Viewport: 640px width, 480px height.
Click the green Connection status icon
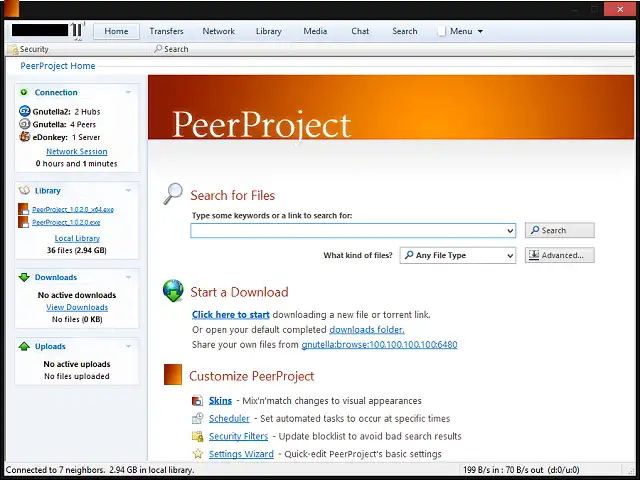[24, 92]
